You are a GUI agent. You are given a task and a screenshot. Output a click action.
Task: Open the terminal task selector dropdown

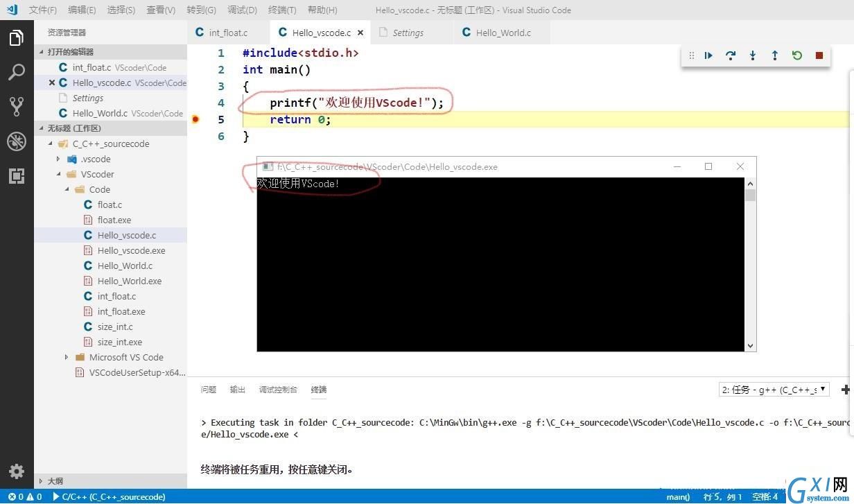(774, 390)
